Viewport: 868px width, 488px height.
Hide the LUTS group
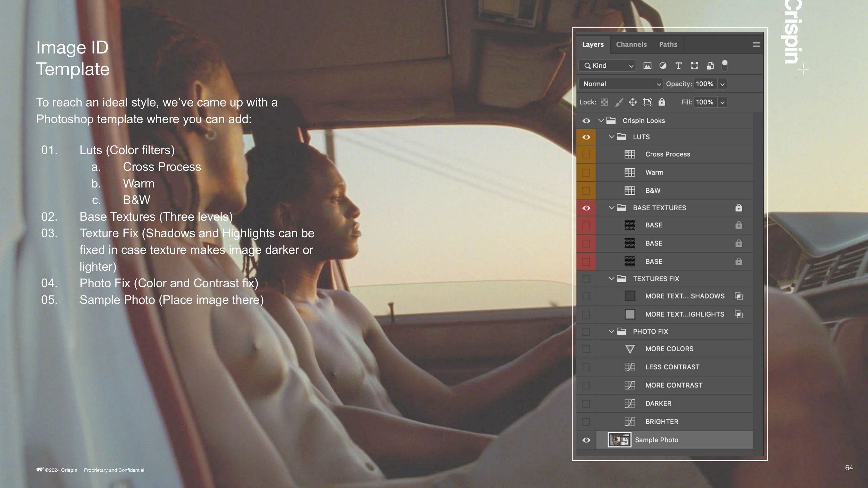[x=586, y=137]
